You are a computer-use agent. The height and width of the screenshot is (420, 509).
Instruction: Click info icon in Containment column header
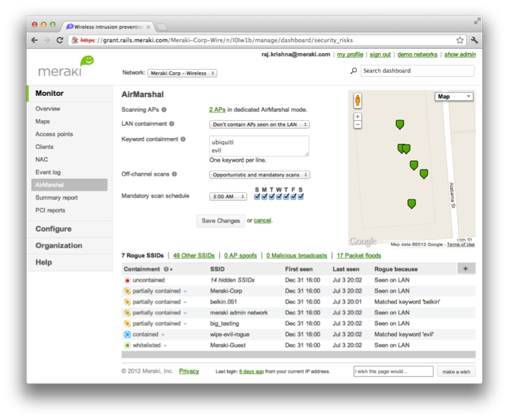[x=166, y=269]
